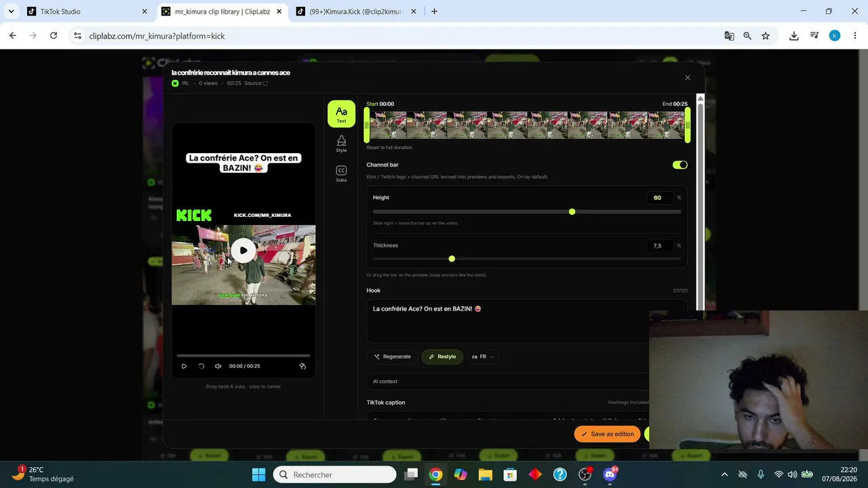Click the microphone tray icon
Viewport: 868px width, 488px height.
(x=761, y=474)
